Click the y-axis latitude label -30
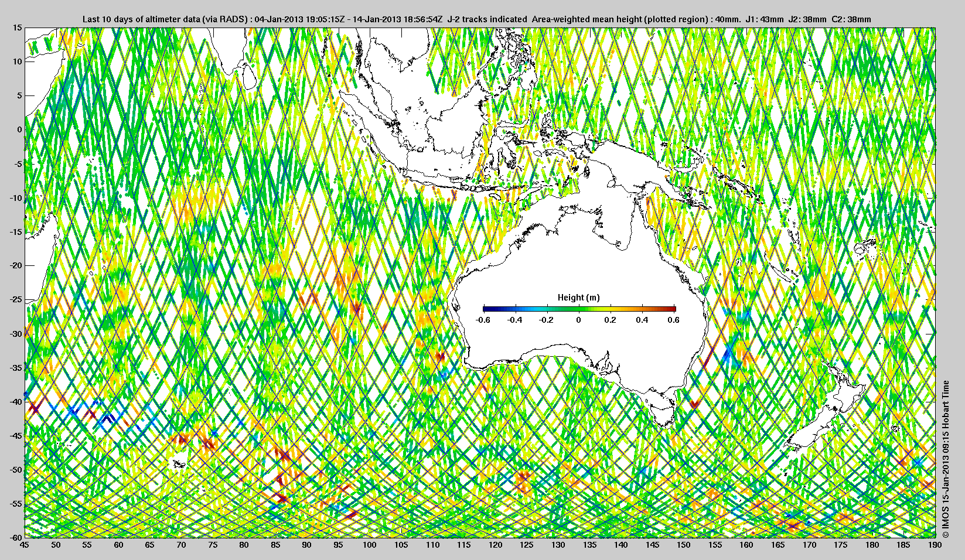 click(16, 333)
